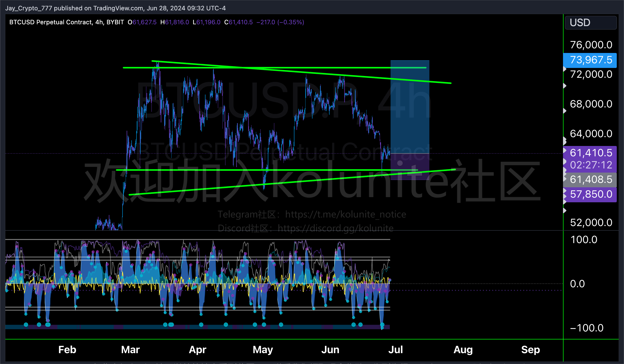
Task: Click the 57,850.0 purple price label
Action: click(x=590, y=195)
